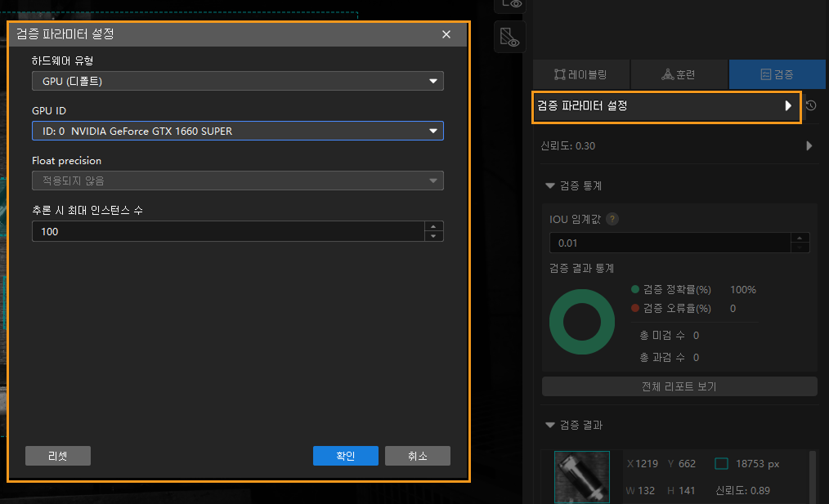This screenshot has width=829, height=504.
Task: Close the 검증 파라미터 설정 dialog
Action: point(446,34)
